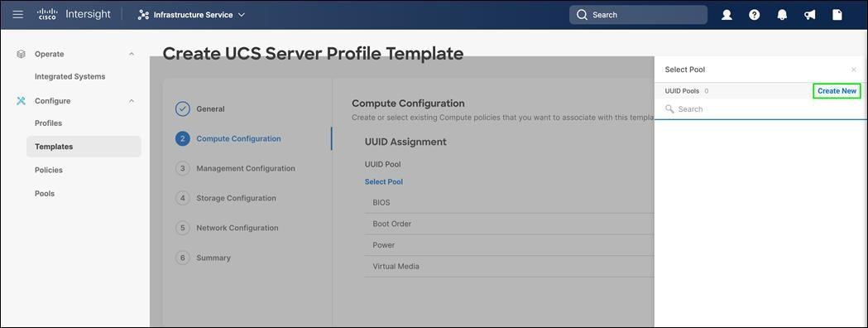Select the Compute Configuration step
Screen dimensions: 868x328
[x=228, y=138]
